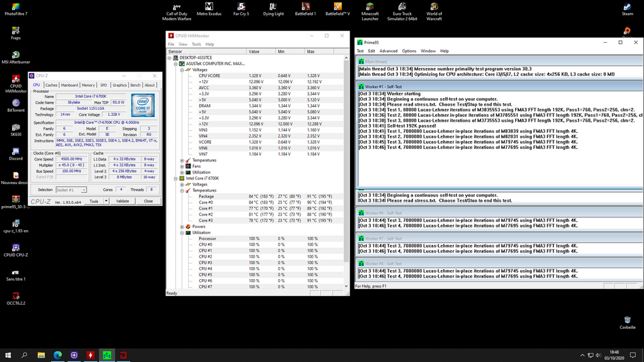Launch Battlefield V desktop shortcut
This screenshot has height=362, width=644.
coord(338,9)
